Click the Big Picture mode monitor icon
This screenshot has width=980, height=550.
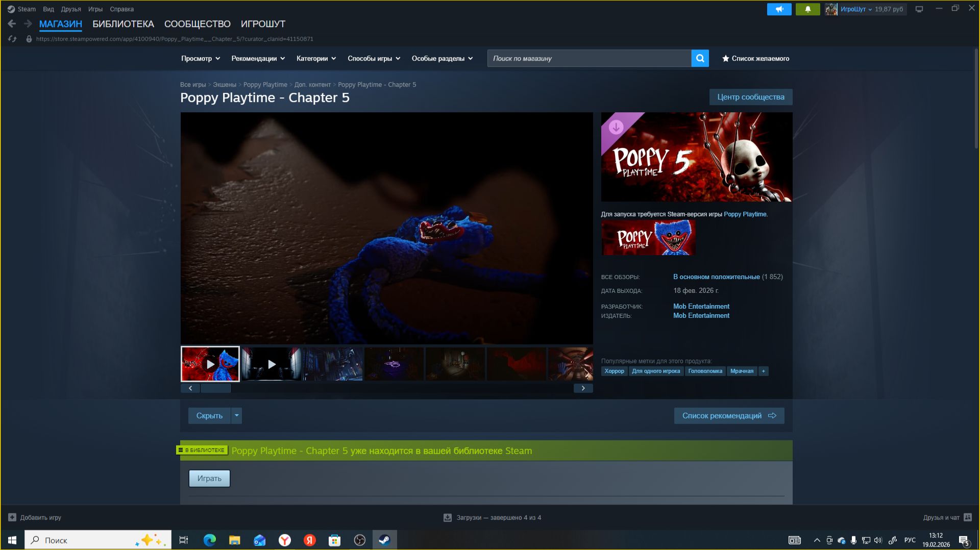(919, 9)
